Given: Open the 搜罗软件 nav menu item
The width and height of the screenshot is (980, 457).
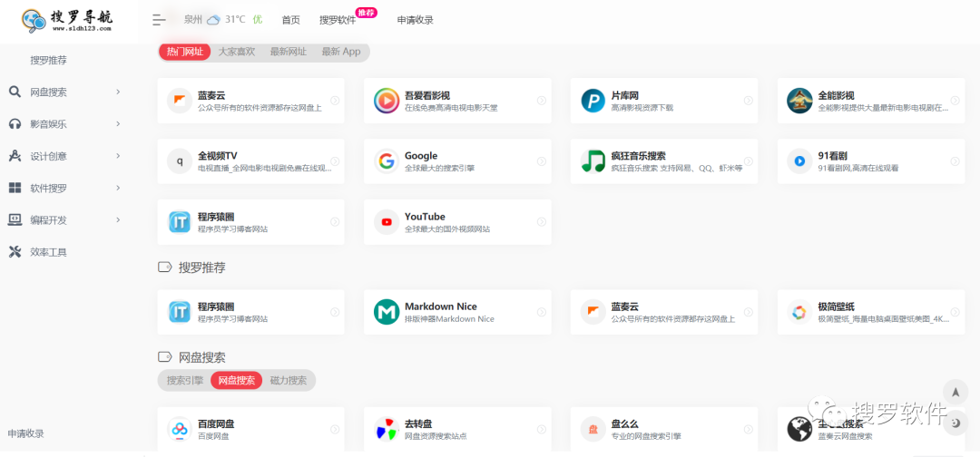Looking at the screenshot, I should tap(338, 20).
